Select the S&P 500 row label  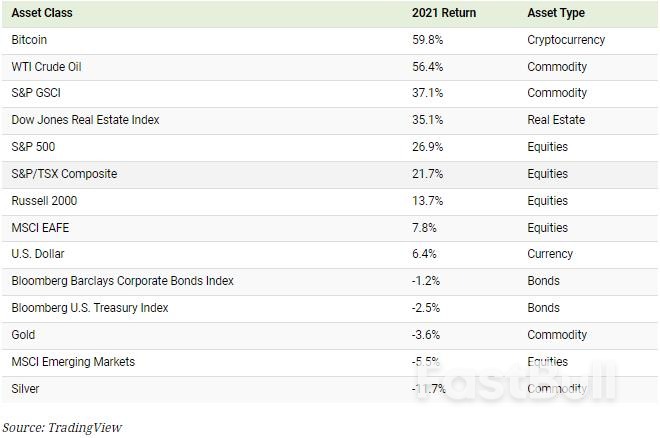[33, 147]
